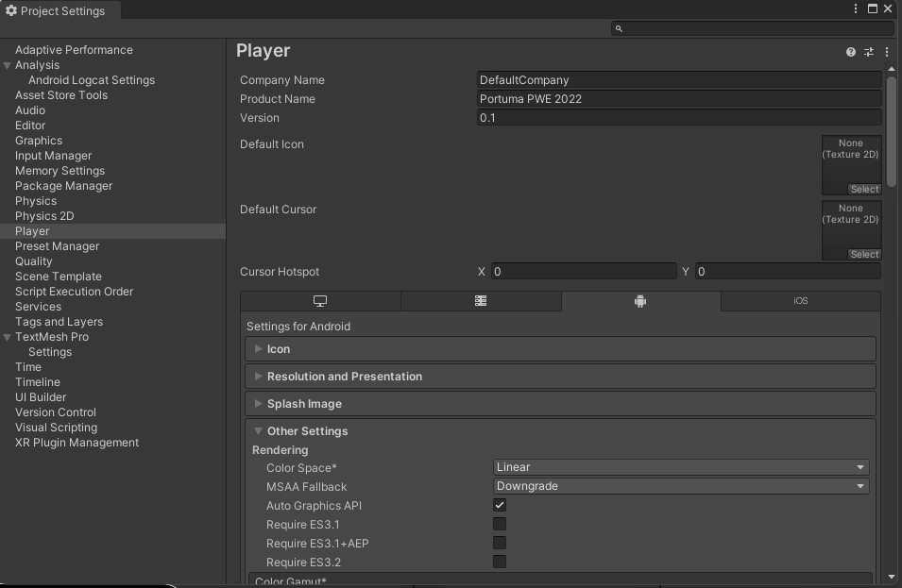
Task: Collapse the TextMesh Pro tree group
Action: click(x=7, y=337)
